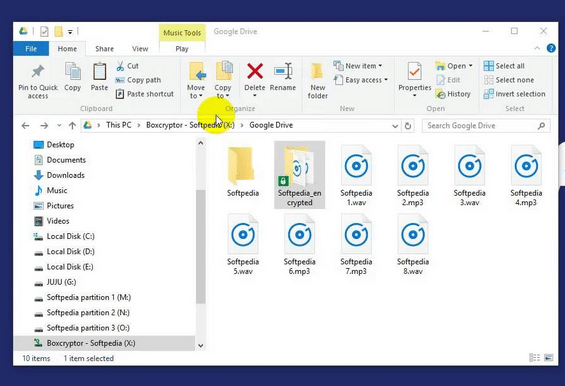Click the Back navigation arrow
Viewport: 565px width, 386px height.
[x=25, y=126]
